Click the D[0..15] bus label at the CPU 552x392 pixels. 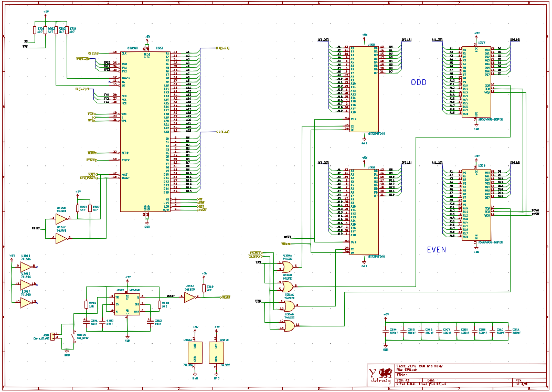(x=224, y=132)
